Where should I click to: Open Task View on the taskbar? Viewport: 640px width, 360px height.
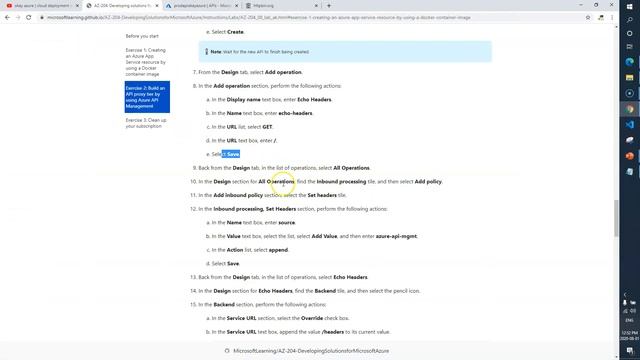pyautogui.click(x=629, y=47)
